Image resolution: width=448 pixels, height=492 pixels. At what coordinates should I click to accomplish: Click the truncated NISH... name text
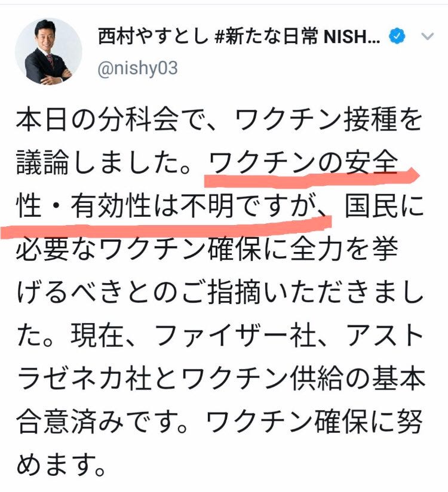(x=352, y=36)
